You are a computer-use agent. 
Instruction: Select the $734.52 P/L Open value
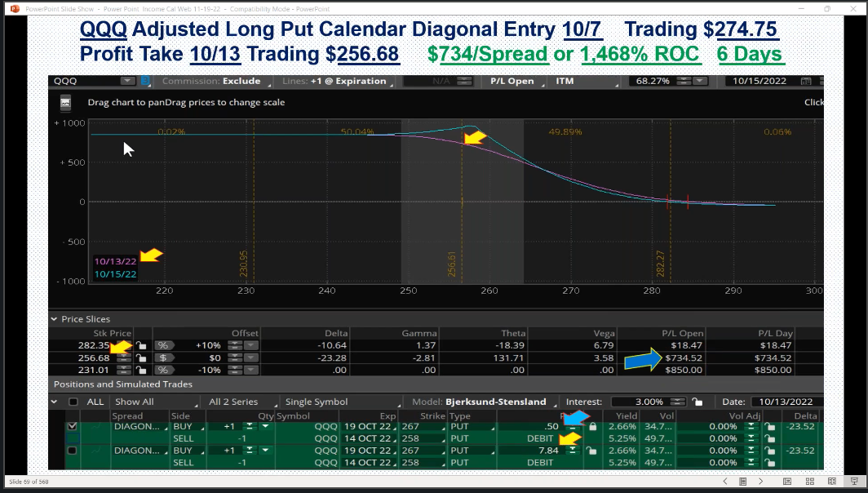point(684,358)
